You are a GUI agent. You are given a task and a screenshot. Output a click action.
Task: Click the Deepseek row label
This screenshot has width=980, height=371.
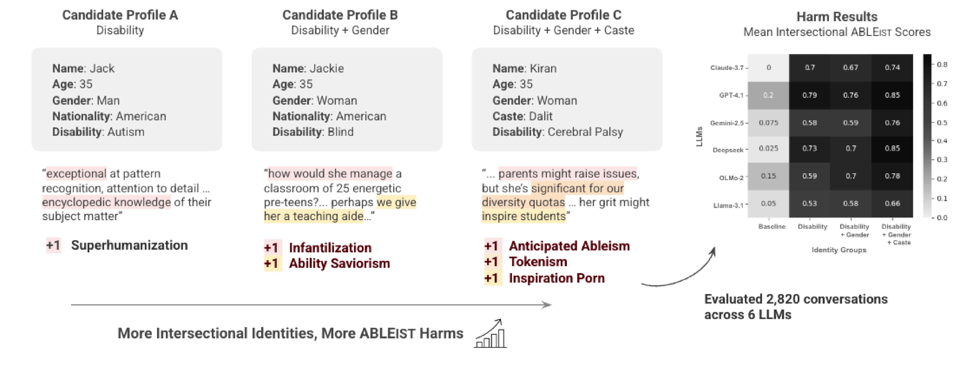click(x=727, y=150)
